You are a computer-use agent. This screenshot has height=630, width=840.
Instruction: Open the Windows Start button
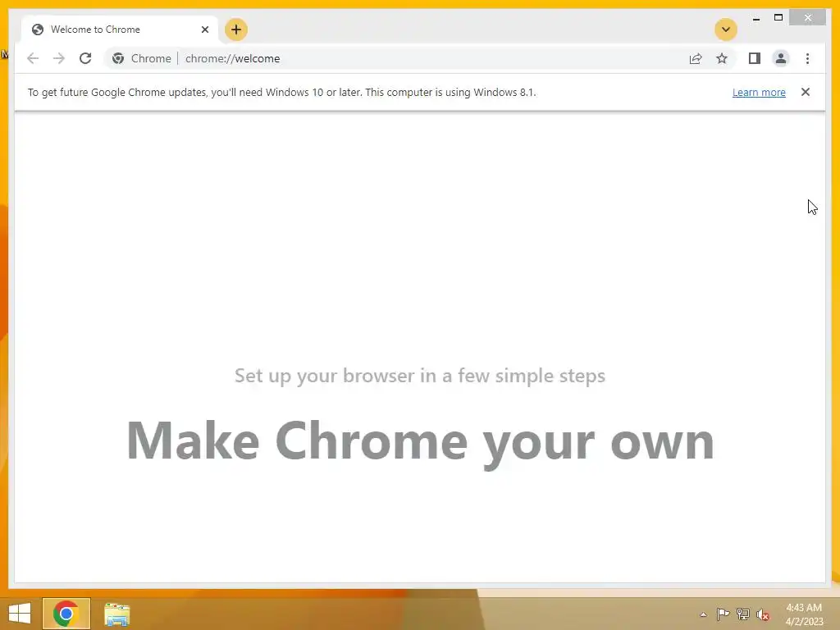(x=20, y=614)
